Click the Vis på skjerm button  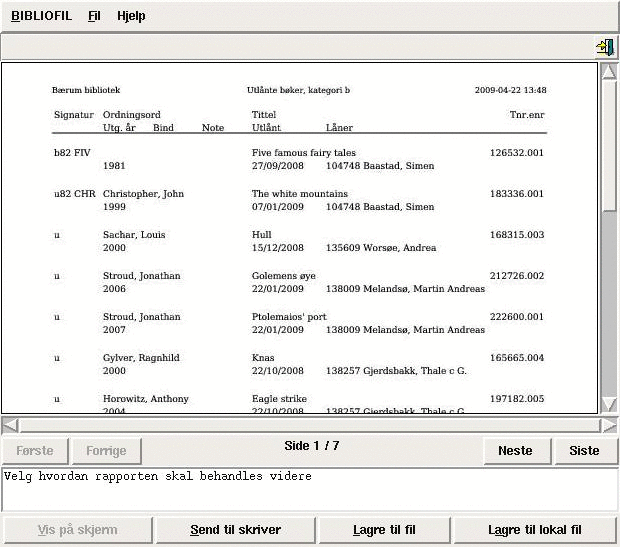click(x=77, y=530)
